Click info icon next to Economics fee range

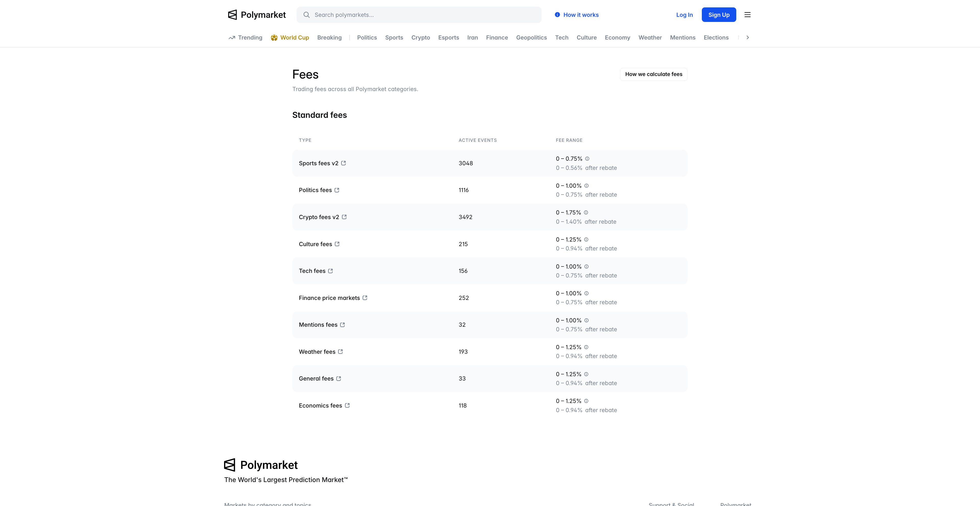586,401
